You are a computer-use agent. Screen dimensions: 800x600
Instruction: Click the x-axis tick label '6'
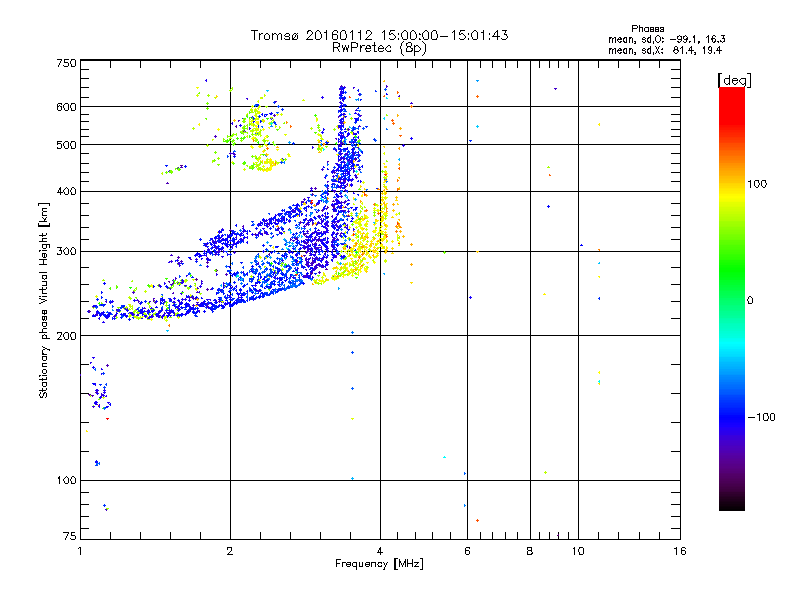point(467,551)
